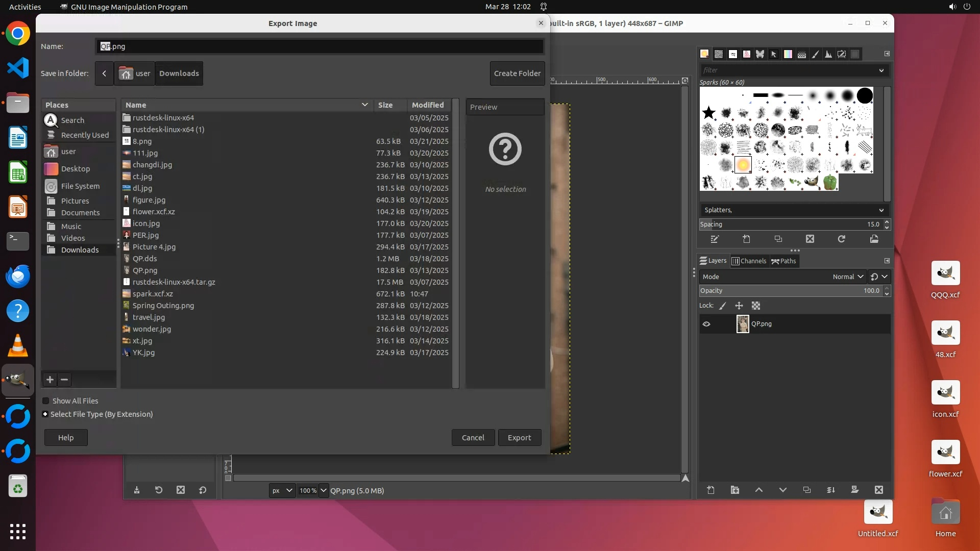Click the Create Folder button
The image size is (980, 551).
point(517,73)
